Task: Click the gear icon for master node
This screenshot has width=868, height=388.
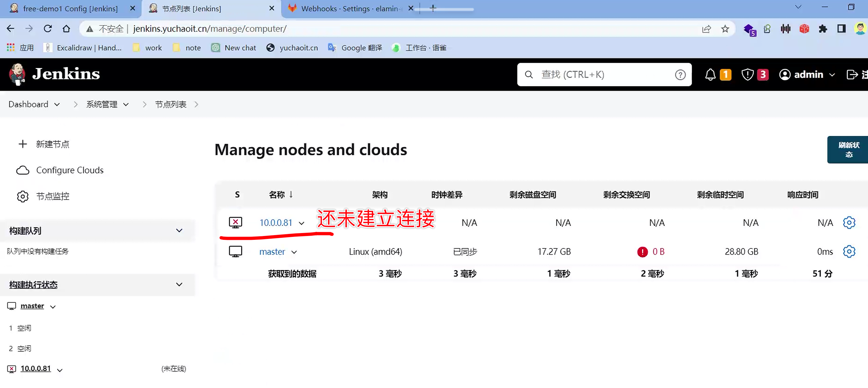Action: point(848,251)
